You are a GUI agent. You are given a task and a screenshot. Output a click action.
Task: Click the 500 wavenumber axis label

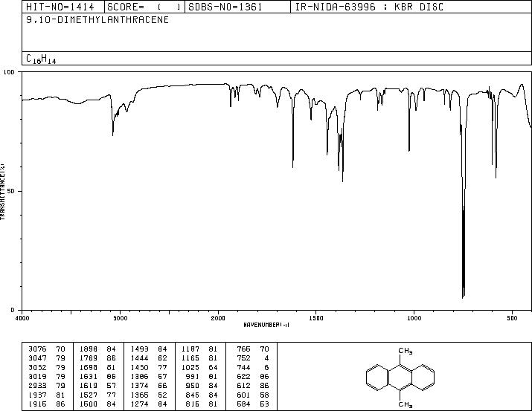[512, 318]
